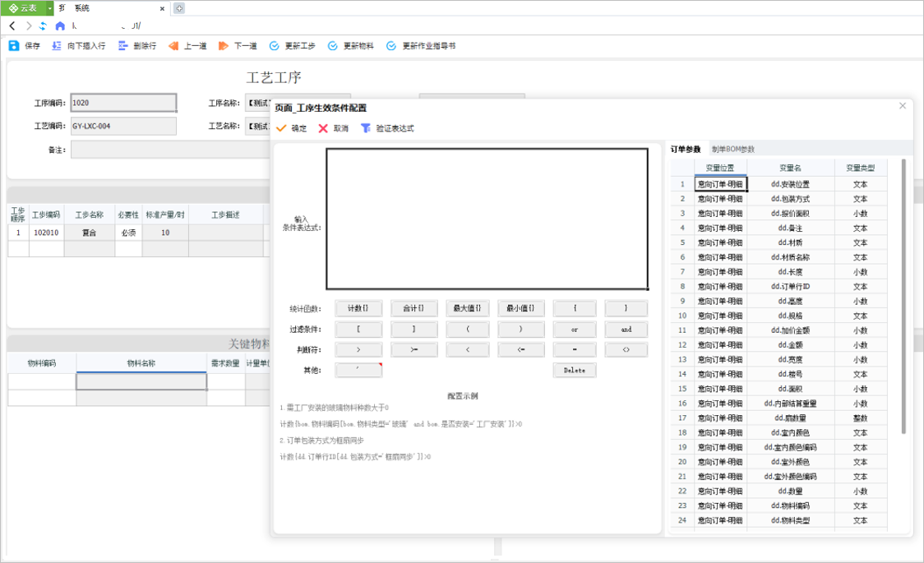Click the 计数{} function button
The height and width of the screenshot is (563, 924).
pos(358,308)
